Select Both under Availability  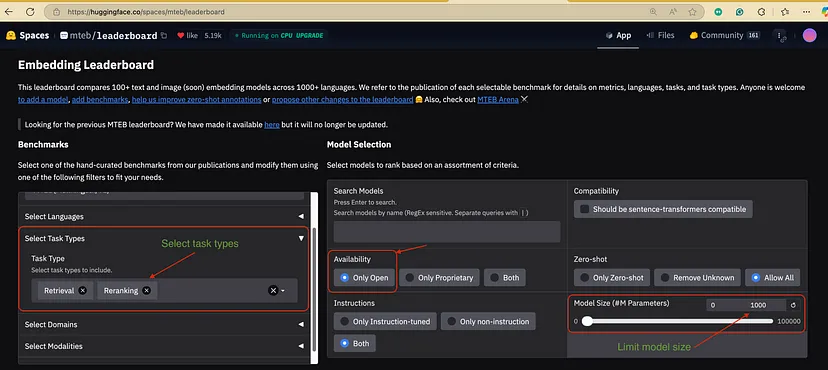504,278
